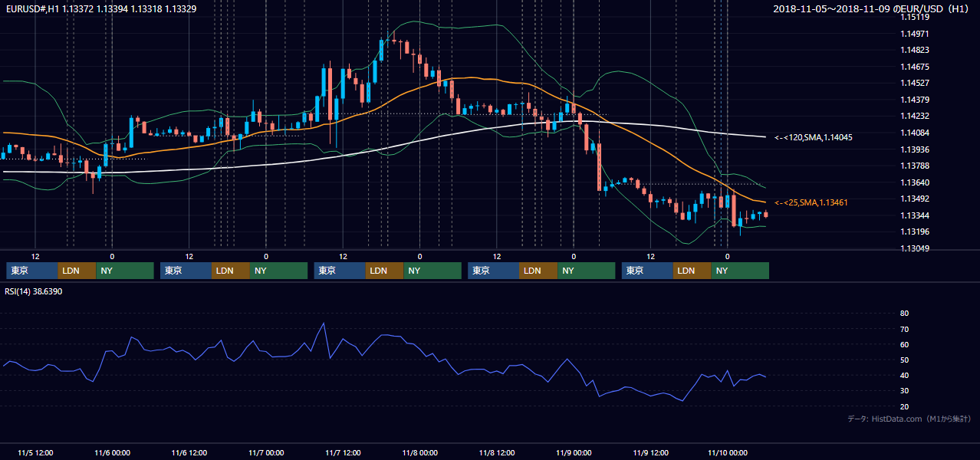Click the RSI level 60 label
980x460 pixels.
point(904,344)
